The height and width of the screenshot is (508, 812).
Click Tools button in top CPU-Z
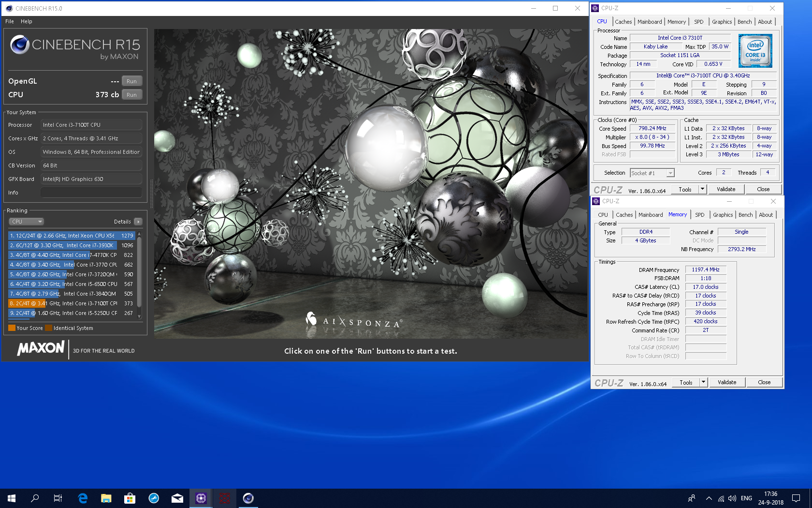pos(685,189)
